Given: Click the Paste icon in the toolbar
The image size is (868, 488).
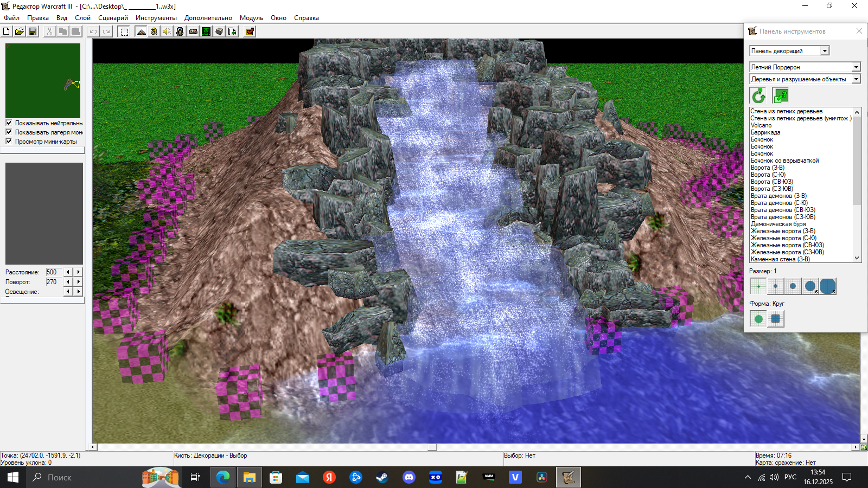Looking at the screenshot, I should [x=76, y=31].
